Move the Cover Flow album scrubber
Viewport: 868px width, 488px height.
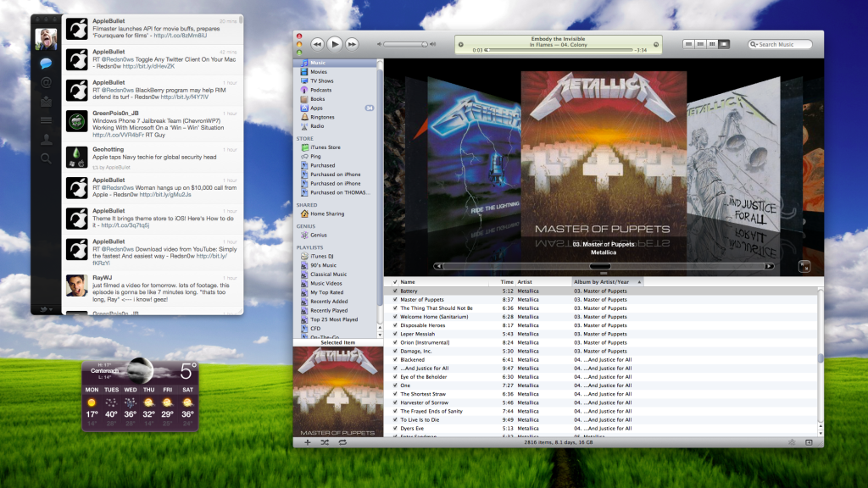(600, 266)
